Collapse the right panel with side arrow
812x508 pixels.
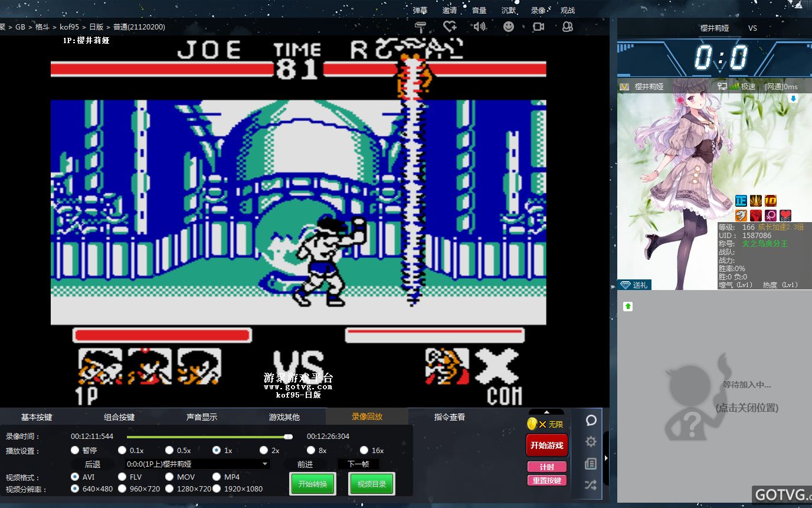606,458
